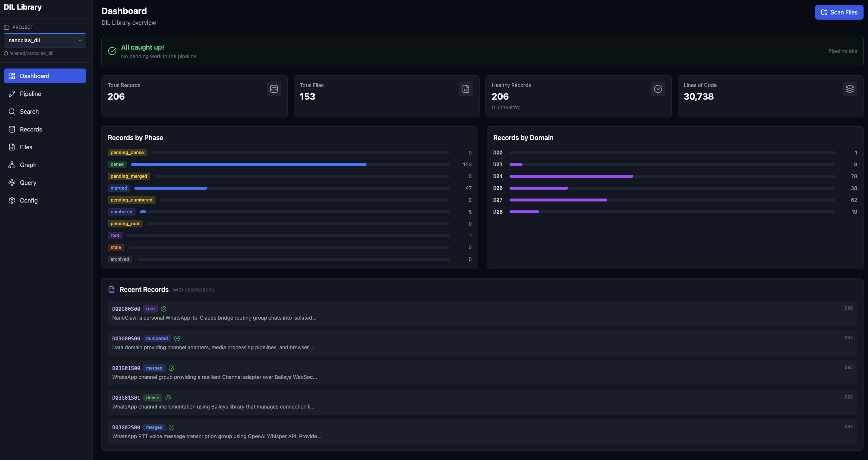Click the layers icon on Lines of Code card
The image size is (868, 460).
849,89
